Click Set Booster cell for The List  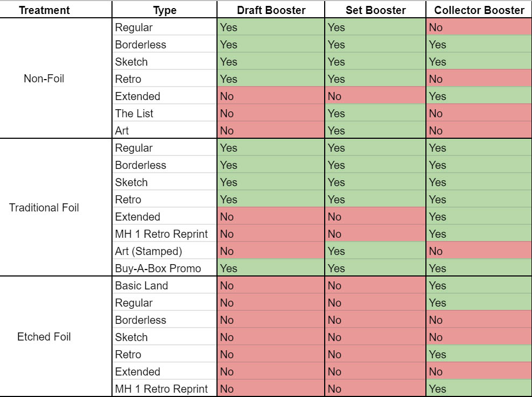click(x=375, y=113)
